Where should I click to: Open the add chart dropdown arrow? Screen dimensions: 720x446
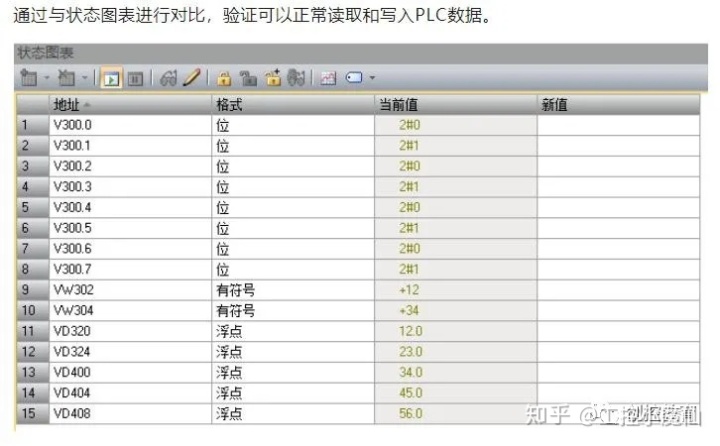click(x=46, y=78)
